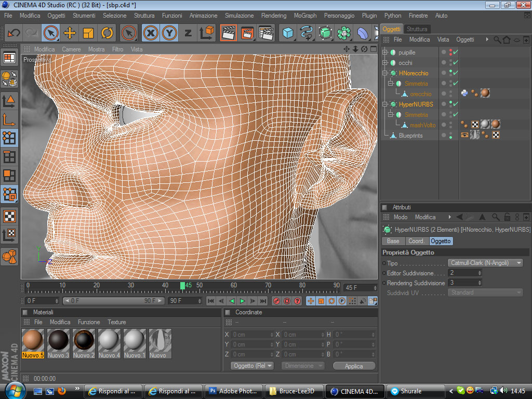
Task: Activate the Rotate tool
Action: click(107, 33)
